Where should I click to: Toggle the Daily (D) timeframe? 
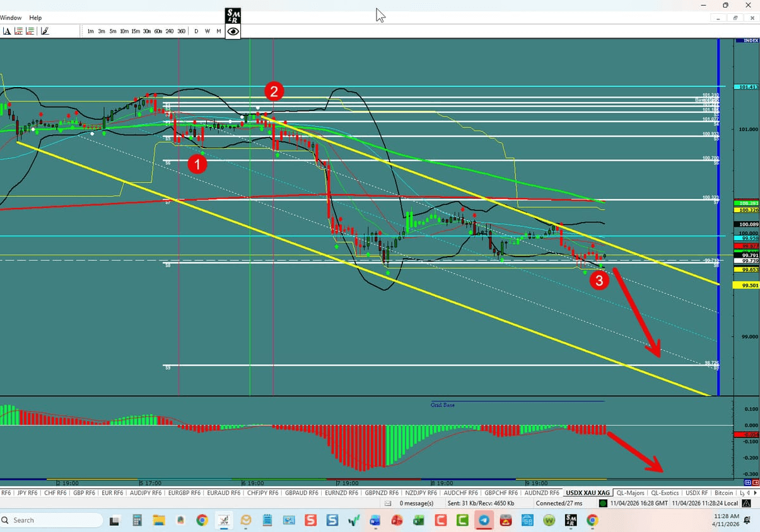pos(196,30)
